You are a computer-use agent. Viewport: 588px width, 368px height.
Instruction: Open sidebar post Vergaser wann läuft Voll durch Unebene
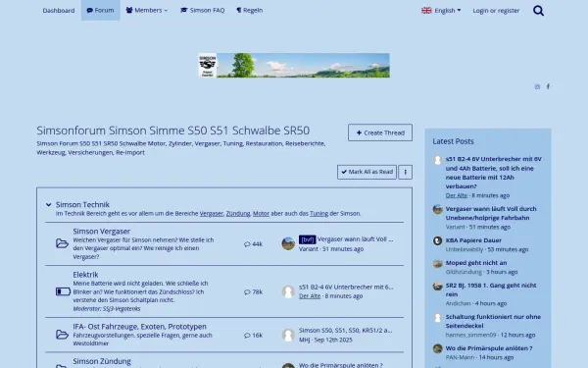tap(491, 213)
